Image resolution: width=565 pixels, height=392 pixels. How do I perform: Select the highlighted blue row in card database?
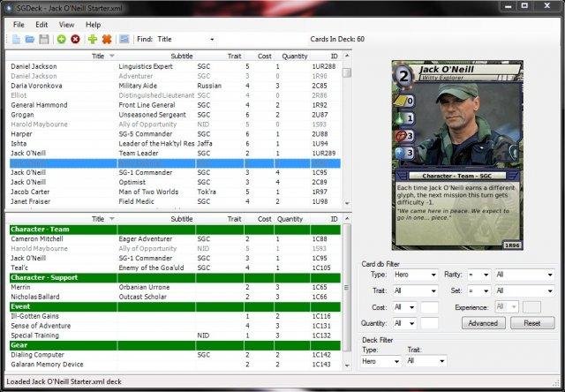click(175, 163)
